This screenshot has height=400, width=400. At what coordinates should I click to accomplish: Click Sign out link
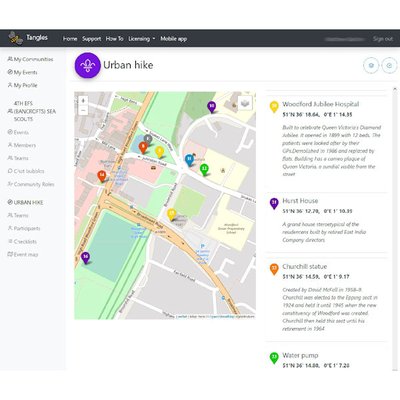(x=383, y=39)
